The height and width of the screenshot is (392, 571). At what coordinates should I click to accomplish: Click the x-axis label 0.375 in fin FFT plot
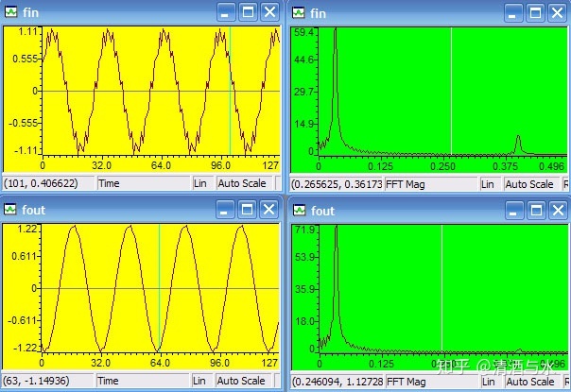click(505, 166)
